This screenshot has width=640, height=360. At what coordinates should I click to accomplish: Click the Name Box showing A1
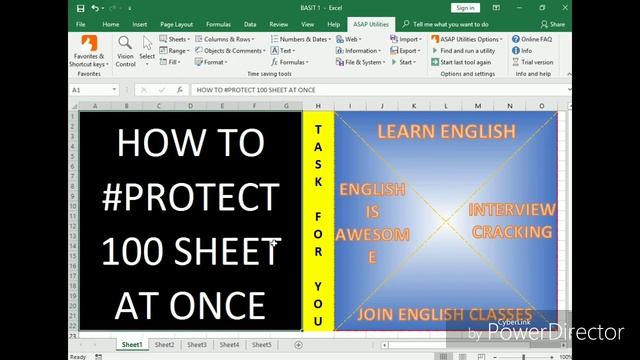coord(90,90)
